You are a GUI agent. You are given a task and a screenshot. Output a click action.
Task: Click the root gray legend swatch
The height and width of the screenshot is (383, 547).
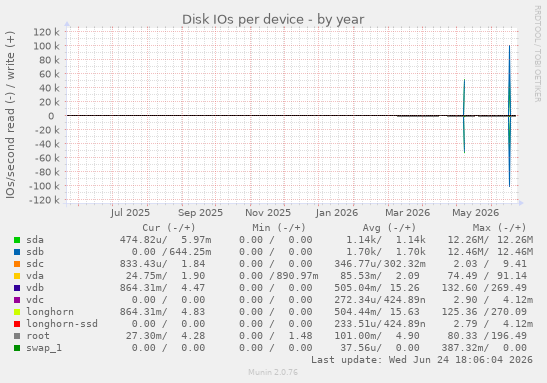pyautogui.click(x=17, y=336)
